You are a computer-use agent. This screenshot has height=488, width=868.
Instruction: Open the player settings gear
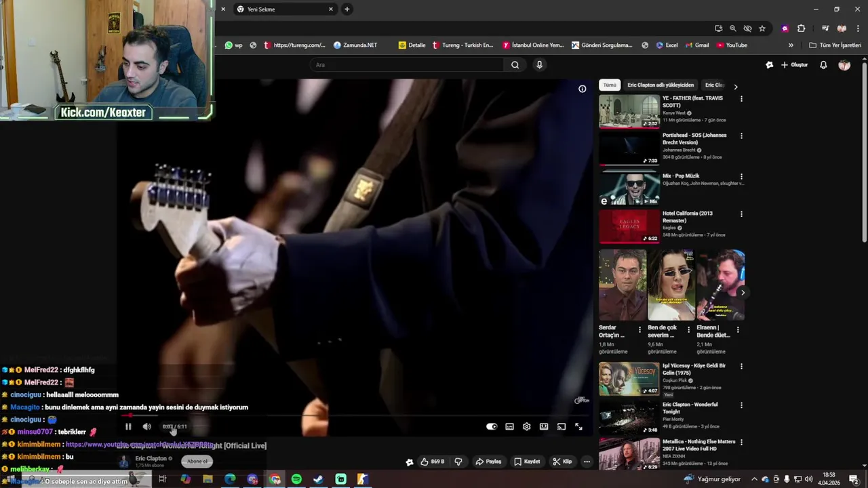click(526, 426)
